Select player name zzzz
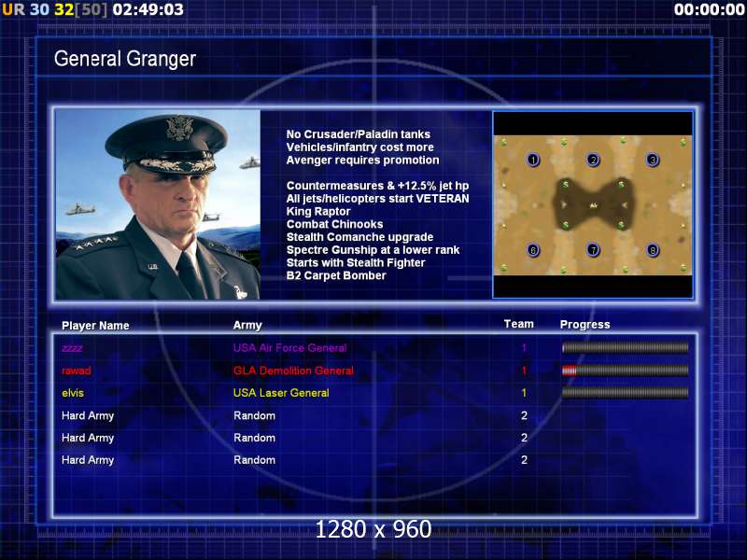Viewport: 747px width, 560px height. click(x=72, y=348)
